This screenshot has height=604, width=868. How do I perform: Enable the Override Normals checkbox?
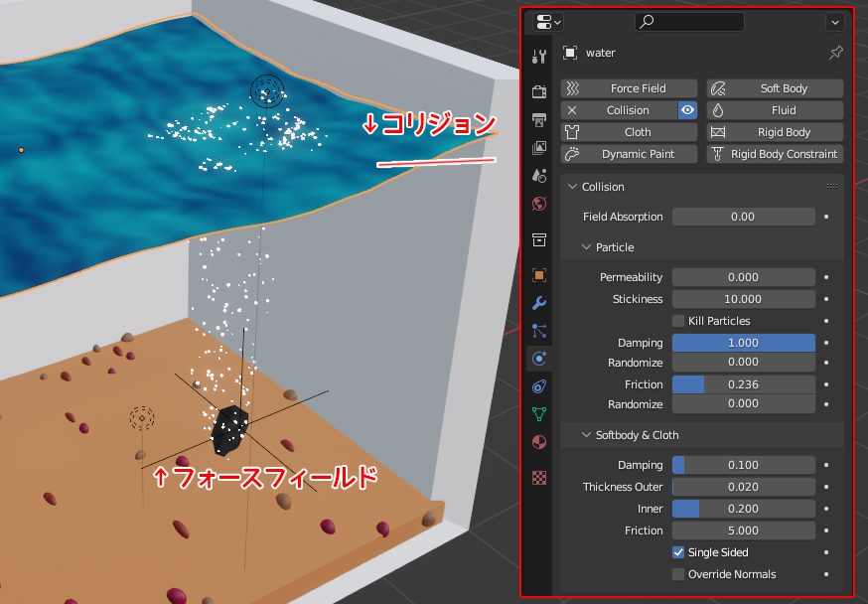678,574
